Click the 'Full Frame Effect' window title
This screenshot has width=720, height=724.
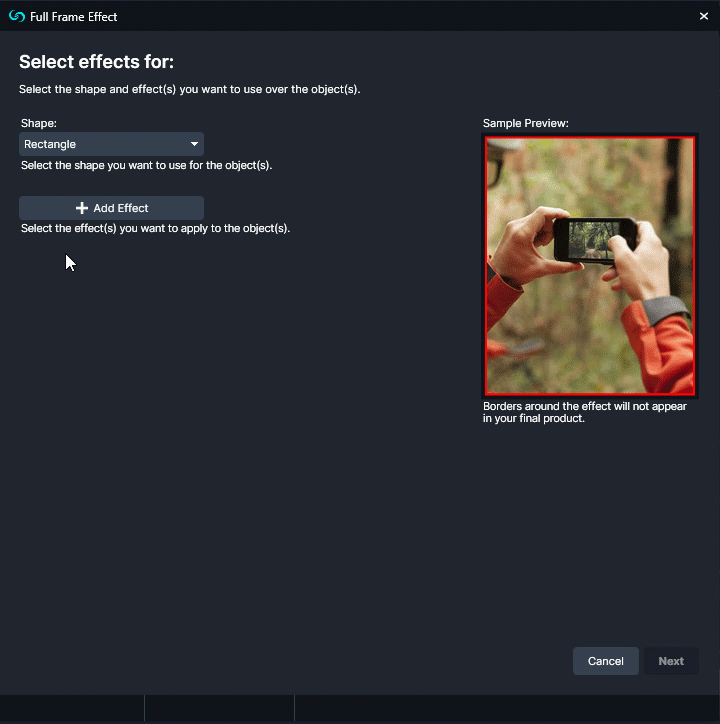[73, 17]
